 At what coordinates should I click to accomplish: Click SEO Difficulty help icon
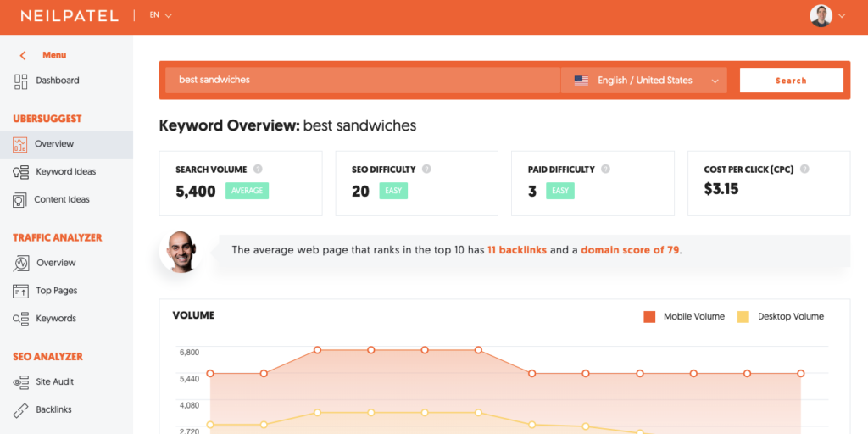click(x=426, y=170)
